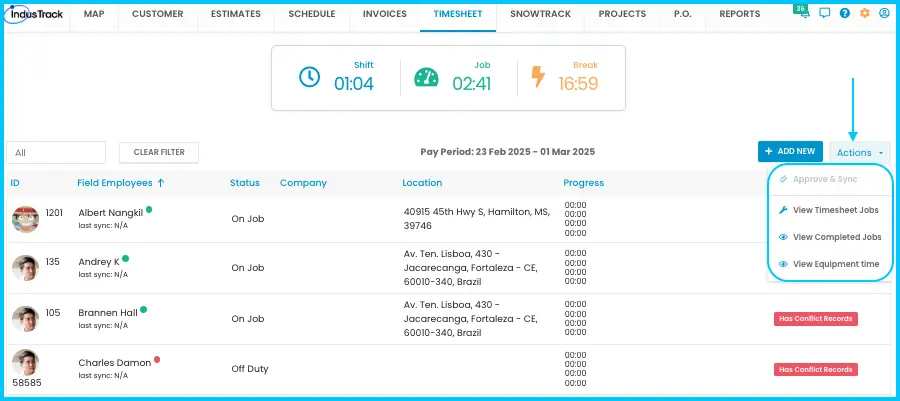This screenshot has height=401, width=900.
Task: Open the notifications bell icon
Action: (805, 14)
